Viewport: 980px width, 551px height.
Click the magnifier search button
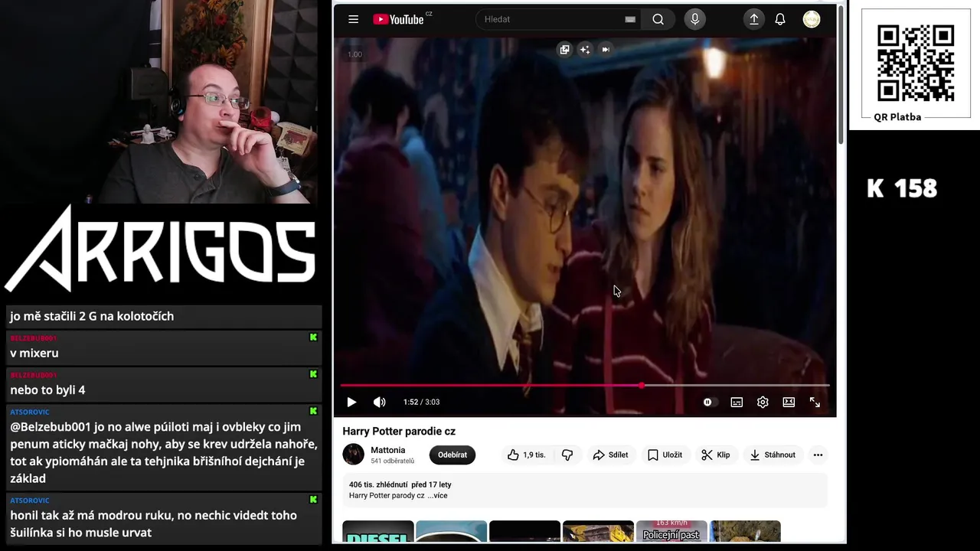pos(658,19)
